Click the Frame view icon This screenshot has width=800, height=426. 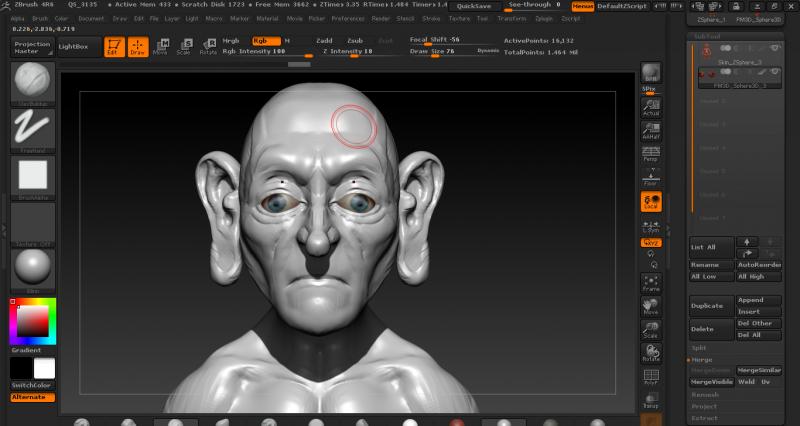tap(651, 281)
